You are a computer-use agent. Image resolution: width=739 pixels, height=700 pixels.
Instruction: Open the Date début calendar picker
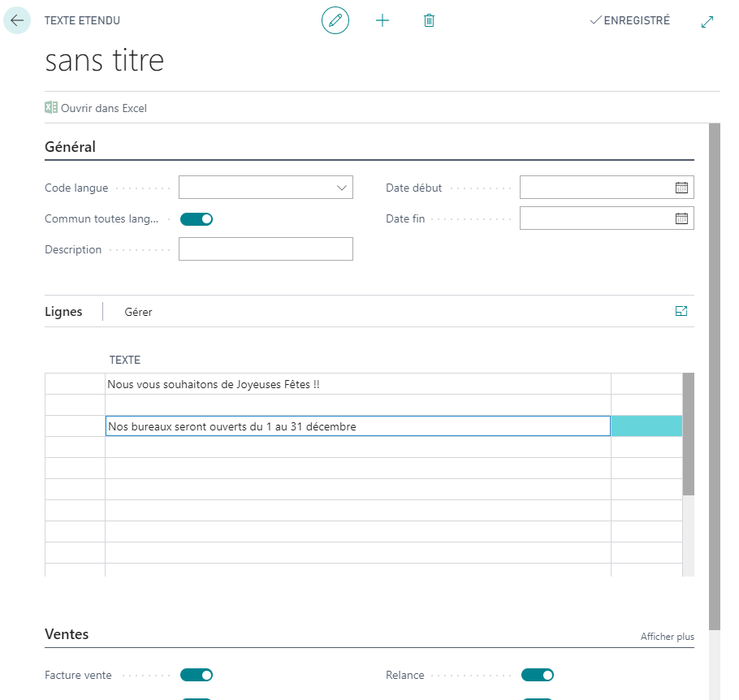point(681,188)
